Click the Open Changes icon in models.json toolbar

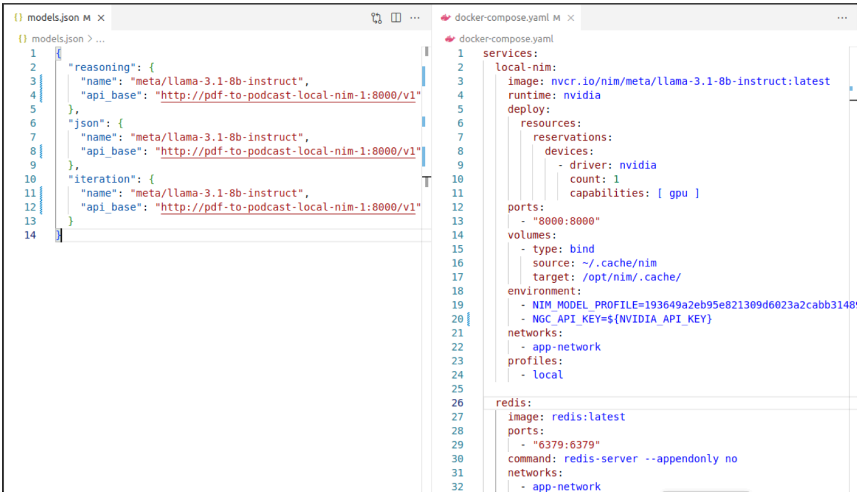click(376, 18)
